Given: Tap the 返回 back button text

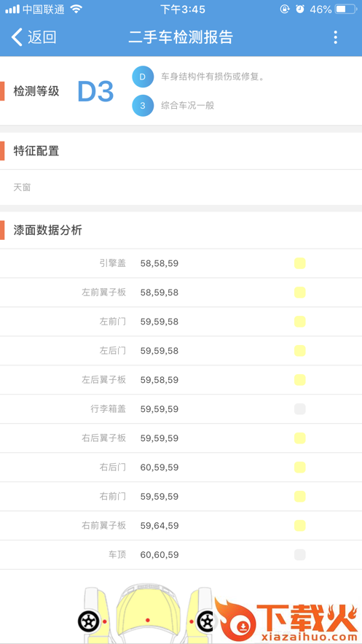Looking at the screenshot, I should pos(42,37).
